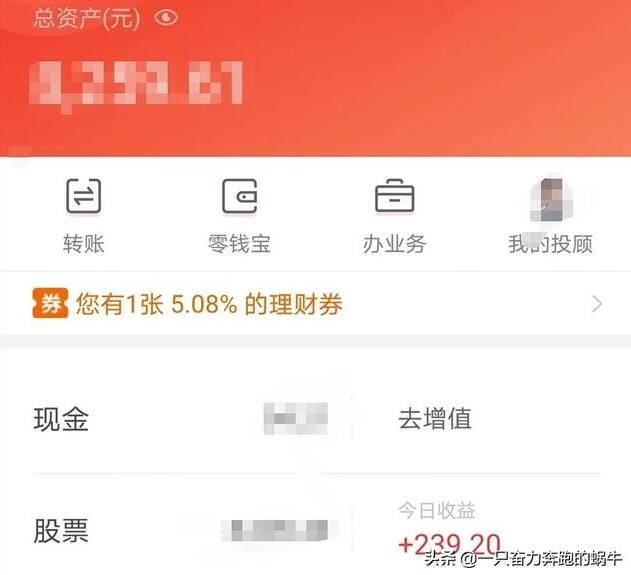Toggle the eye icon hiding total assets

tap(166, 17)
